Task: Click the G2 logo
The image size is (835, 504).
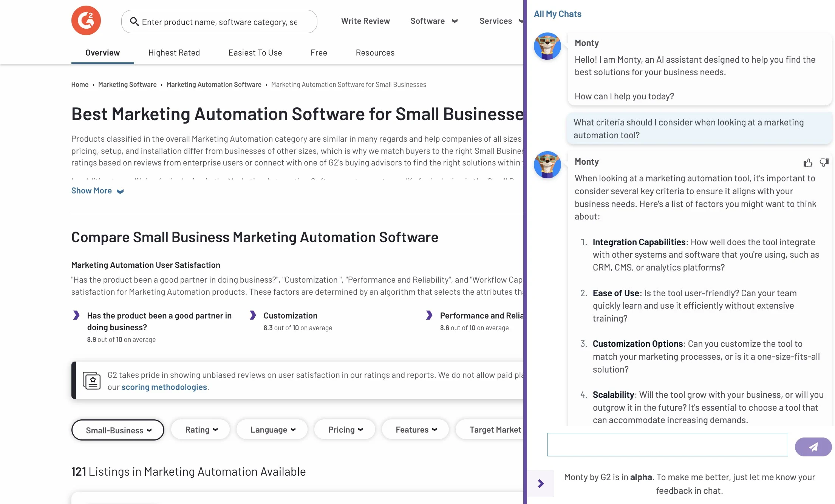Action: point(86,20)
